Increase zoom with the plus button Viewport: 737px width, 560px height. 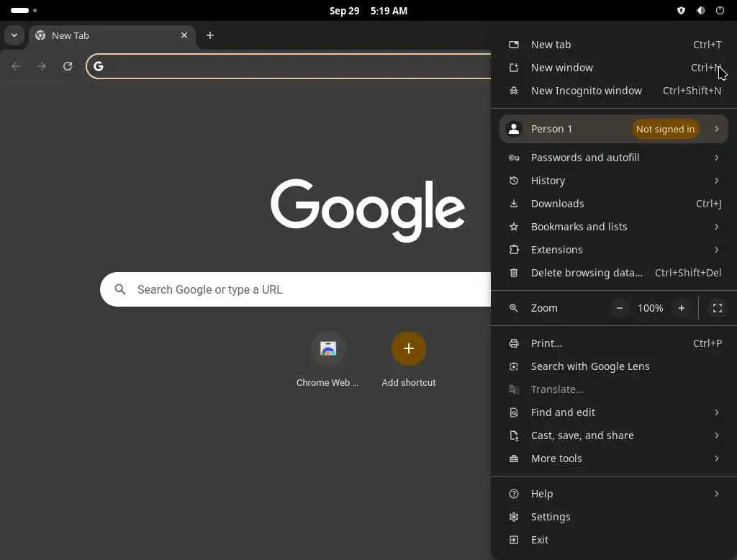(x=681, y=308)
